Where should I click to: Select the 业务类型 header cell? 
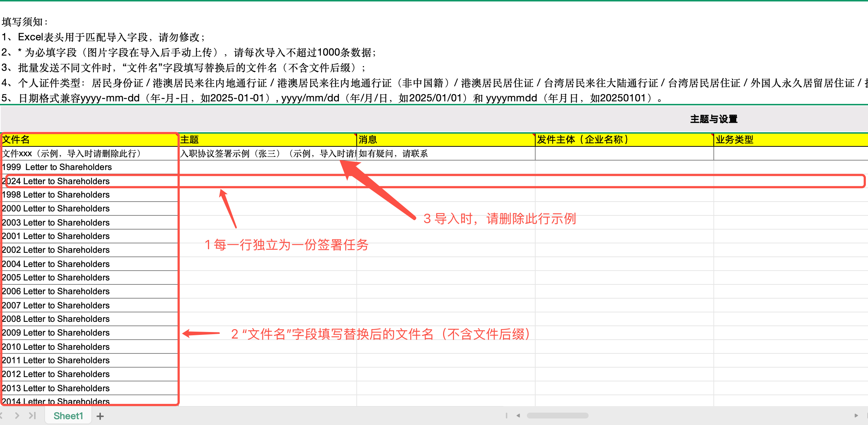pos(791,140)
